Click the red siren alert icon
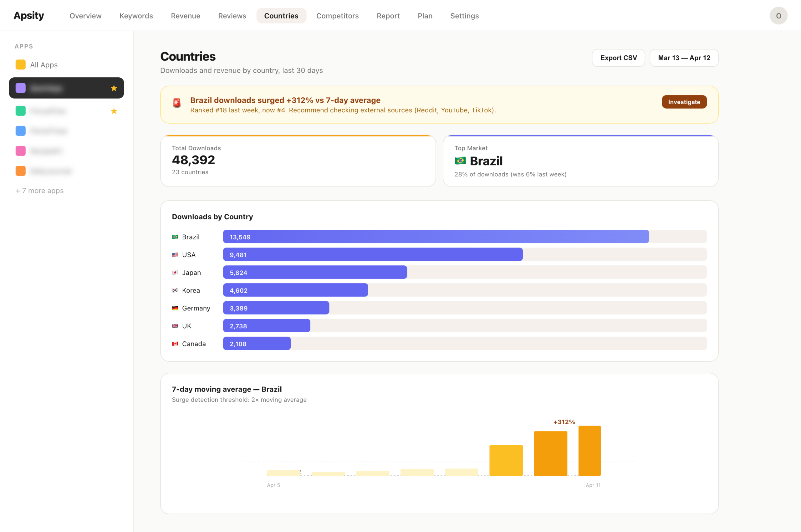 pyautogui.click(x=177, y=103)
